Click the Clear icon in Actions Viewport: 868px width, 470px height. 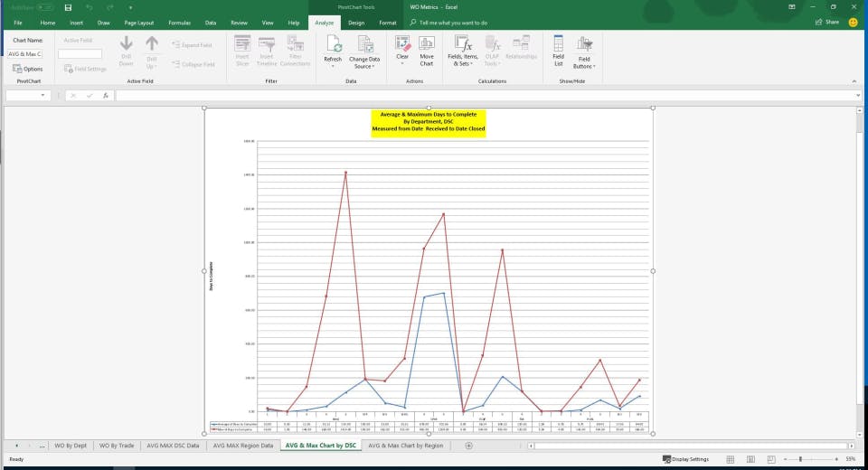402,43
